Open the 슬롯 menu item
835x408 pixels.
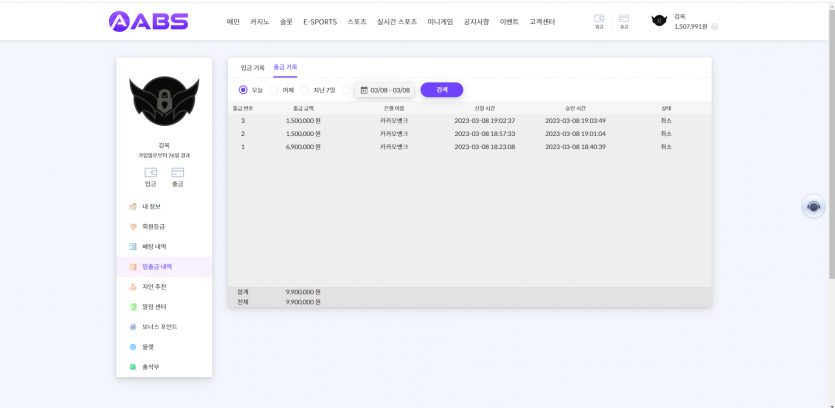286,22
